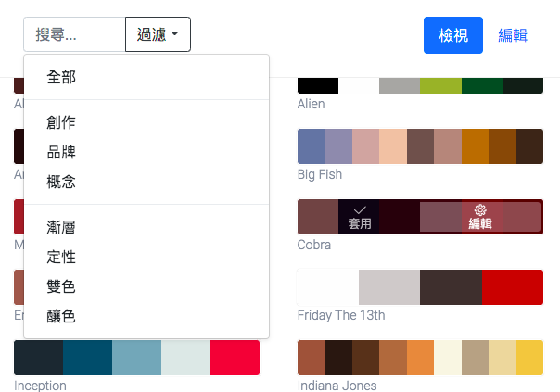560x392 pixels.
Task: Choose the yellow swatch in Indiana Jones
Action: (x=529, y=358)
